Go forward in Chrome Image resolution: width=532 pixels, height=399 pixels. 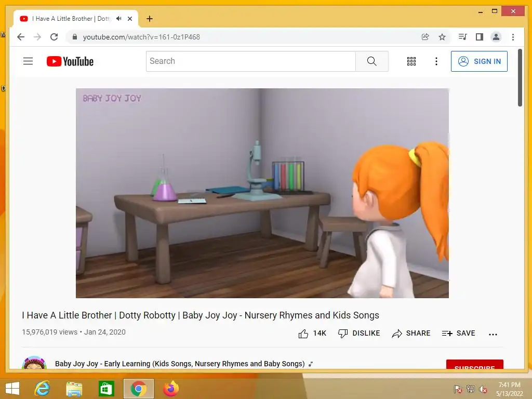coord(37,37)
